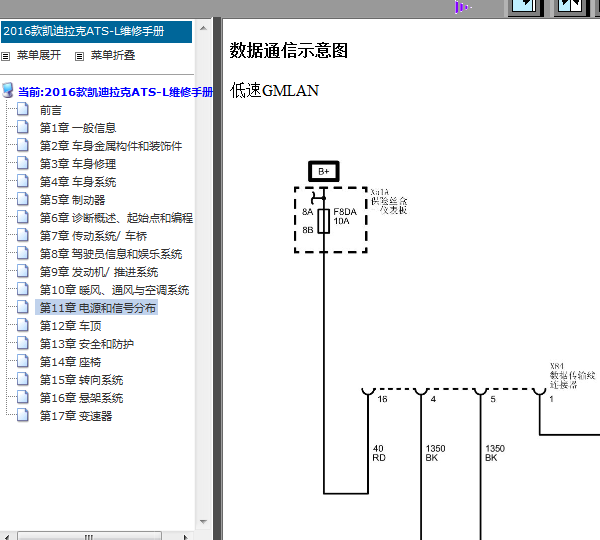
Task: Open root node 当前:2016款凯迪拉克ATS-L维修手册
Action: pyautogui.click(x=115, y=92)
